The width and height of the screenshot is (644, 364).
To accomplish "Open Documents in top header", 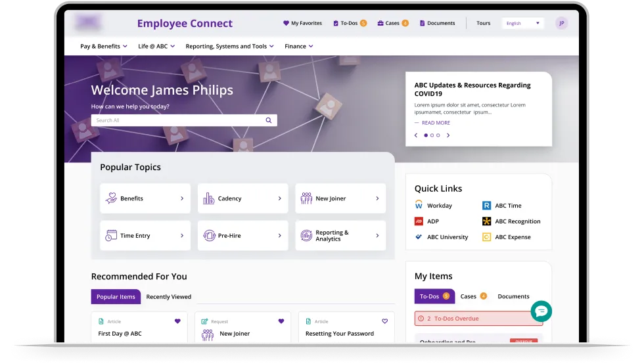I will point(437,23).
